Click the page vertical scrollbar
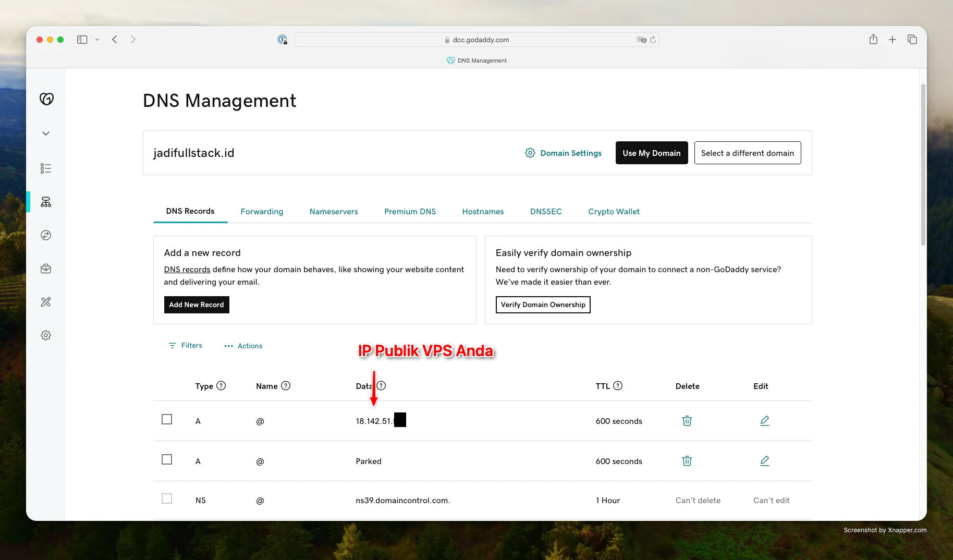The width and height of the screenshot is (953, 560). 923,165
